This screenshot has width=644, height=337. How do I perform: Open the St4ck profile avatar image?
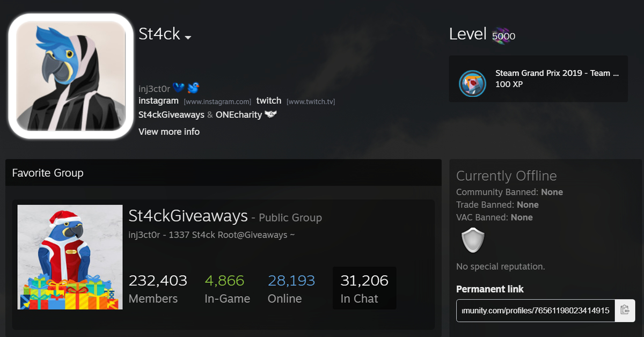pos(71,76)
